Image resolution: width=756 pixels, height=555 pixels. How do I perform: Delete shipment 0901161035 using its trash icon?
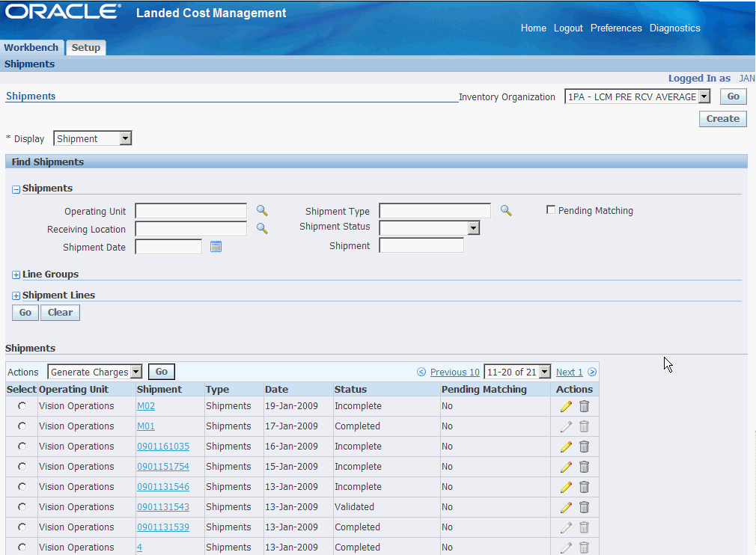pyautogui.click(x=584, y=447)
